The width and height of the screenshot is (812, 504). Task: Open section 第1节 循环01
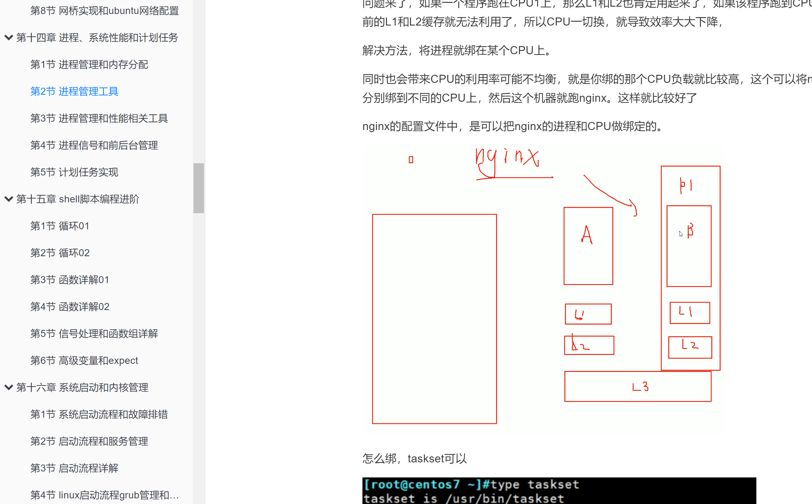tap(60, 226)
